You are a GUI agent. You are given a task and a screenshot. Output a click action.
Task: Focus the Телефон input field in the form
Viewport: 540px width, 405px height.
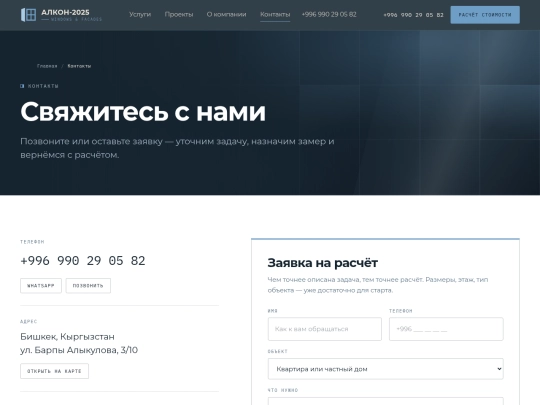tap(446, 329)
